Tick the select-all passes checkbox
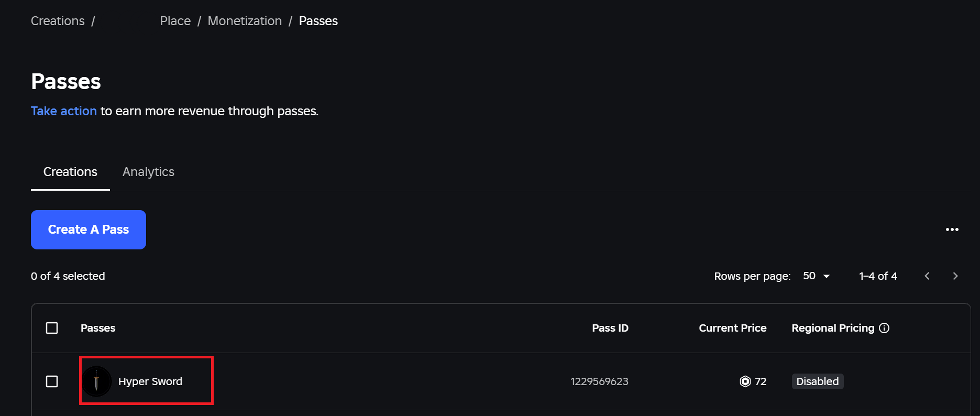Viewport: 980px width, 416px height. pyautogui.click(x=52, y=328)
